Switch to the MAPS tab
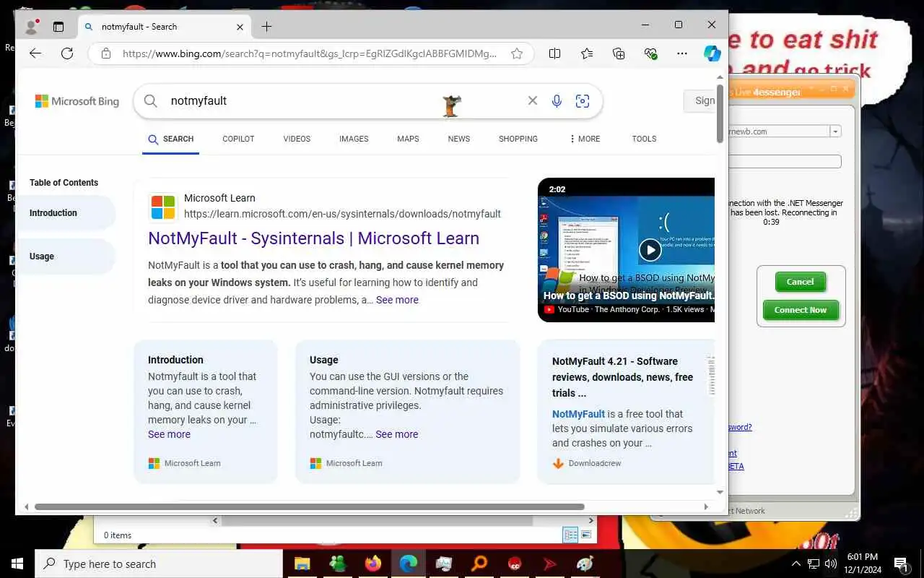This screenshot has width=924, height=578. click(408, 139)
